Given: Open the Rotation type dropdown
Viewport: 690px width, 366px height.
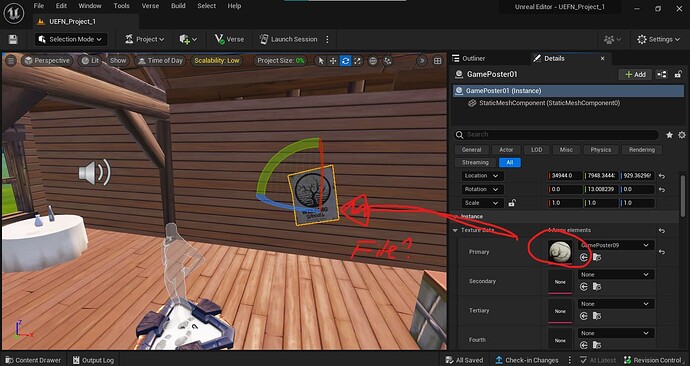Looking at the screenshot, I should [x=481, y=190].
